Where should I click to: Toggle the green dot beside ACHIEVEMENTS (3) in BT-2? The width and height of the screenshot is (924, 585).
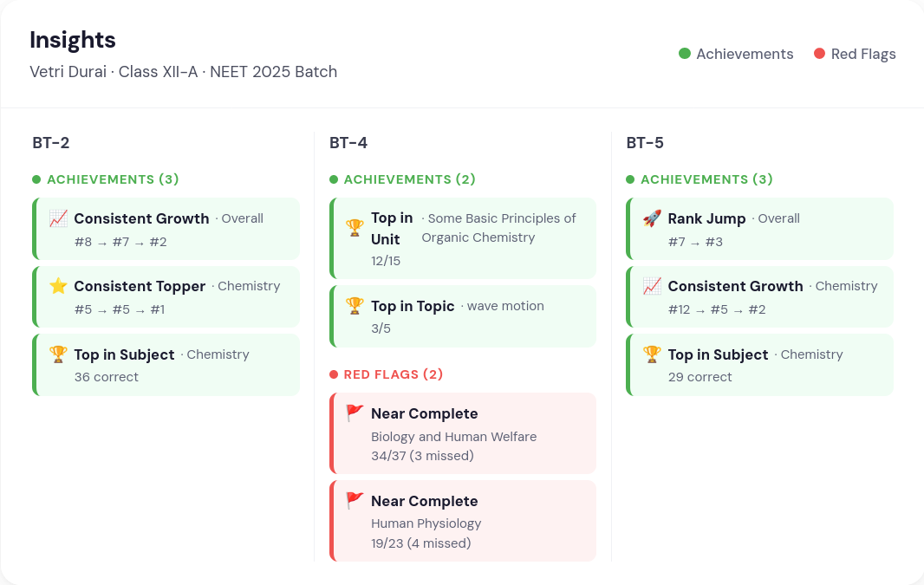pyautogui.click(x=36, y=179)
